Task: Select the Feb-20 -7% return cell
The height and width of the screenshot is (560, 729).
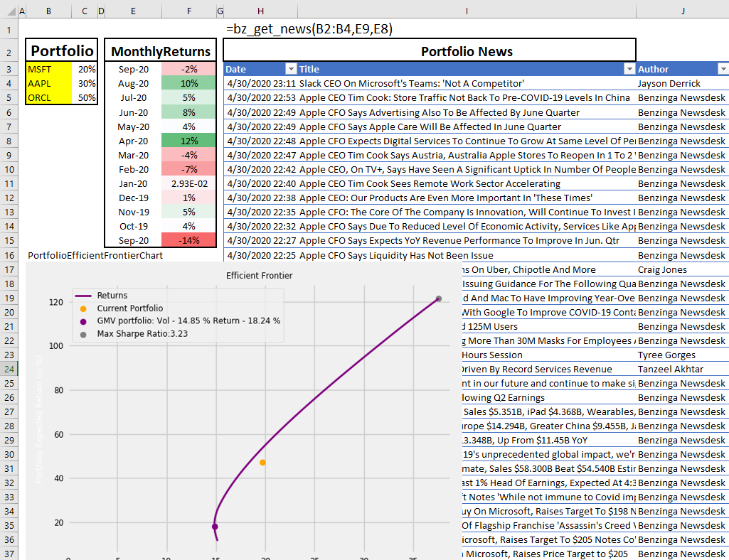Action: pos(188,169)
